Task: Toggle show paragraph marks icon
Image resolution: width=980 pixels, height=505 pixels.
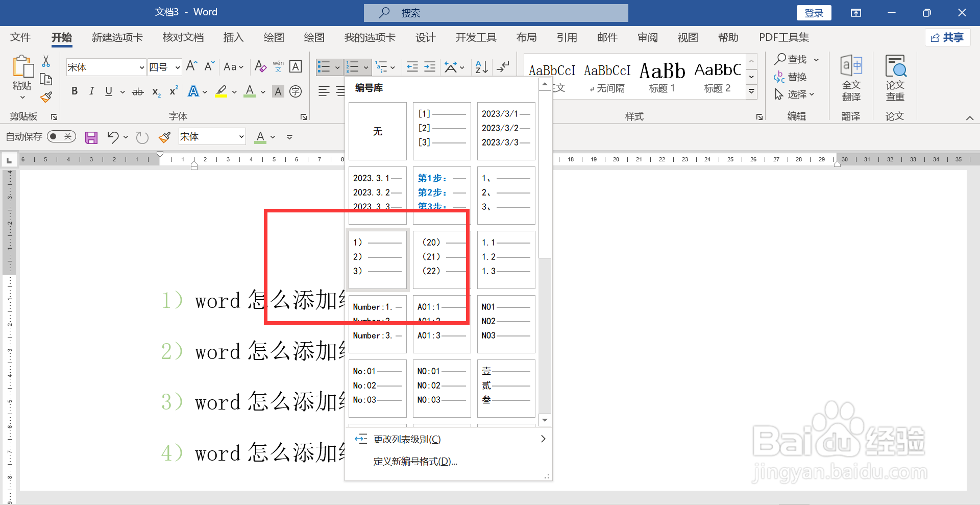Action: pos(503,67)
